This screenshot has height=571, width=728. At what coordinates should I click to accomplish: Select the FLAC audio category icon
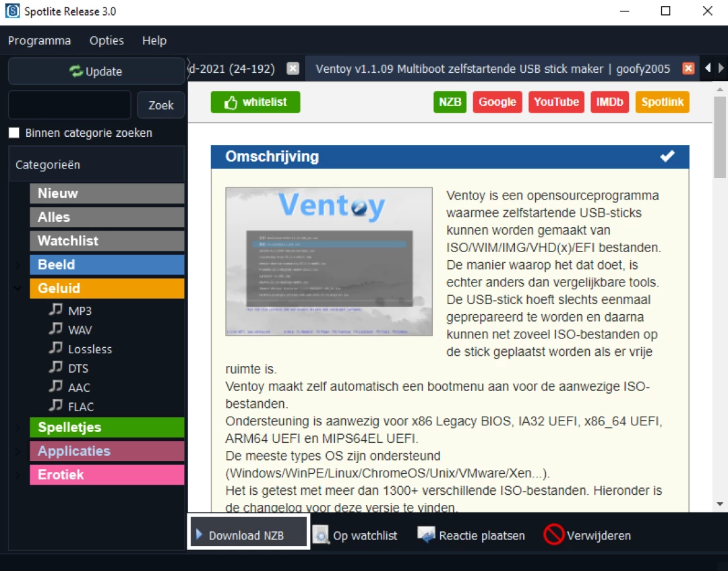point(56,406)
